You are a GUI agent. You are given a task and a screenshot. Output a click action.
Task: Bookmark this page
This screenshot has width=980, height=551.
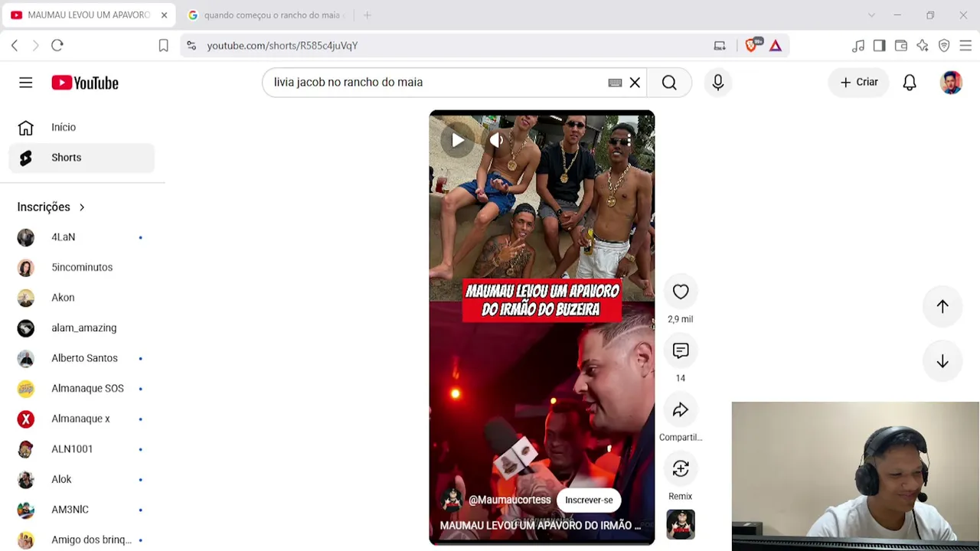pyautogui.click(x=163, y=46)
